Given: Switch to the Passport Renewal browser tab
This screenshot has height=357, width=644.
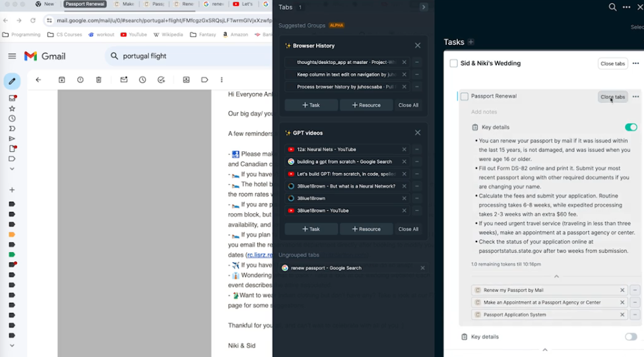Looking at the screenshot, I should coord(85,4).
